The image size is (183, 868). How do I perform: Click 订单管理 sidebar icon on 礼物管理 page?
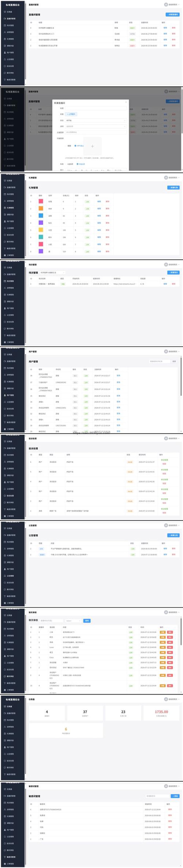coord(5,255)
